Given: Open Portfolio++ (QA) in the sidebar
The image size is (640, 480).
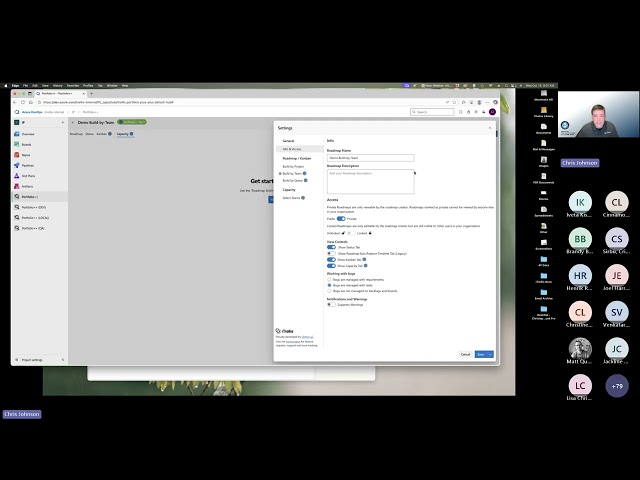Looking at the screenshot, I should point(33,228).
